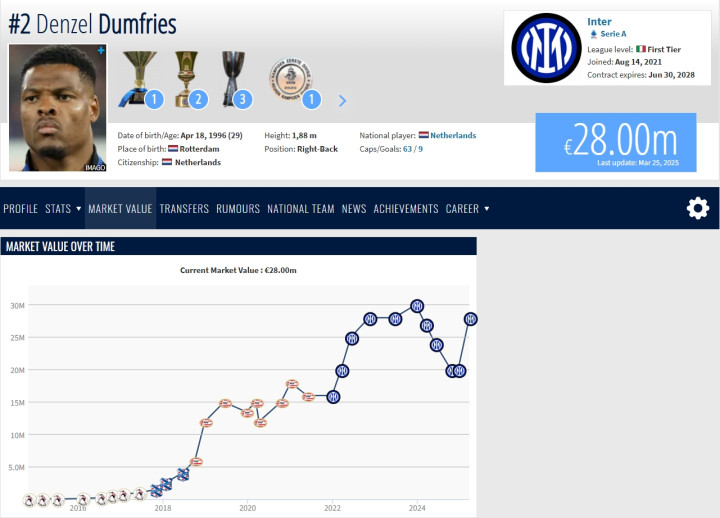Expand the STATS dropdown menu

(x=63, y=208)
